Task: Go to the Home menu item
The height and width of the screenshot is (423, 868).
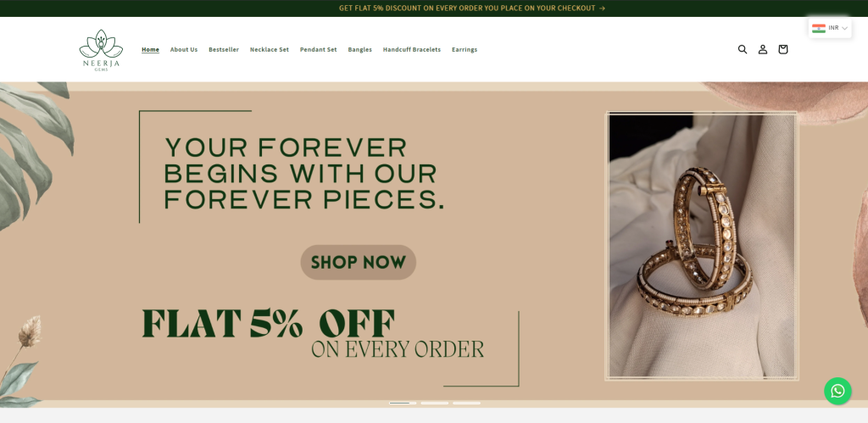Action: 150,49
